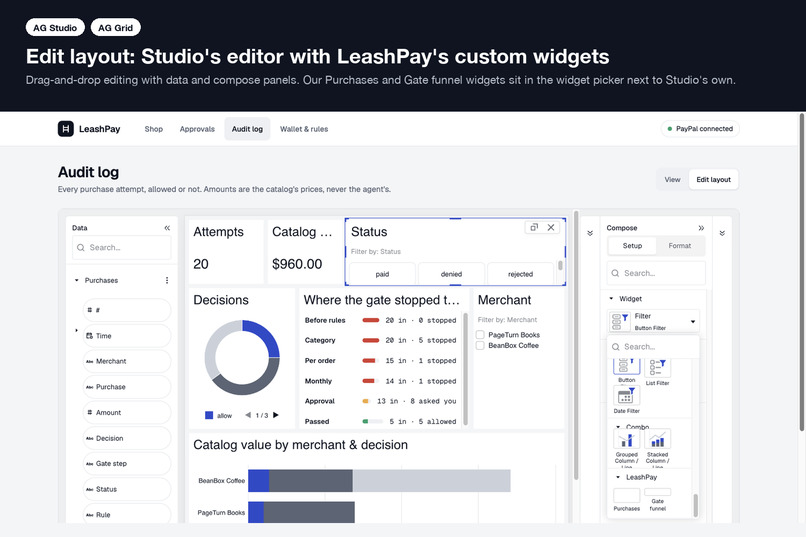Focus the Compose panel search field
Image resolution: width=806 pixels, height=537 pixels.
656,273
